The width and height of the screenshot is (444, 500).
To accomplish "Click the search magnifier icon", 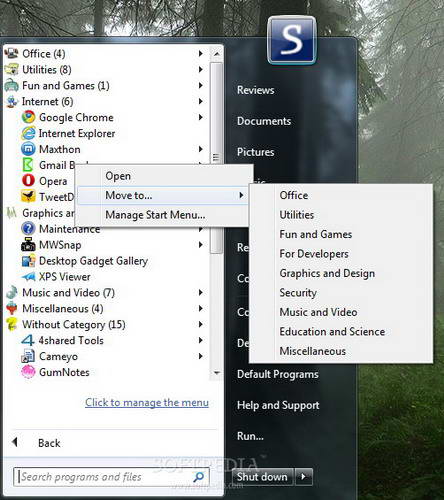I will coord(199,477).
